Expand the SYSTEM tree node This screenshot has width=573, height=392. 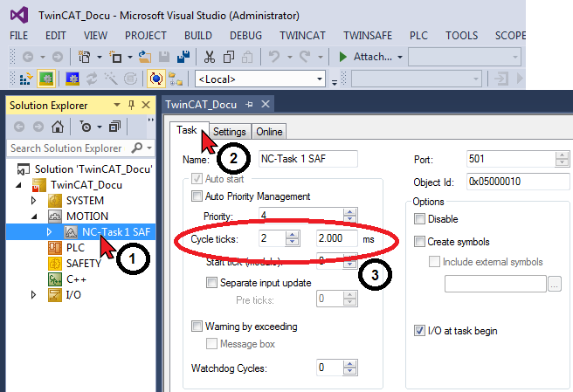click(x=33, y=201)
